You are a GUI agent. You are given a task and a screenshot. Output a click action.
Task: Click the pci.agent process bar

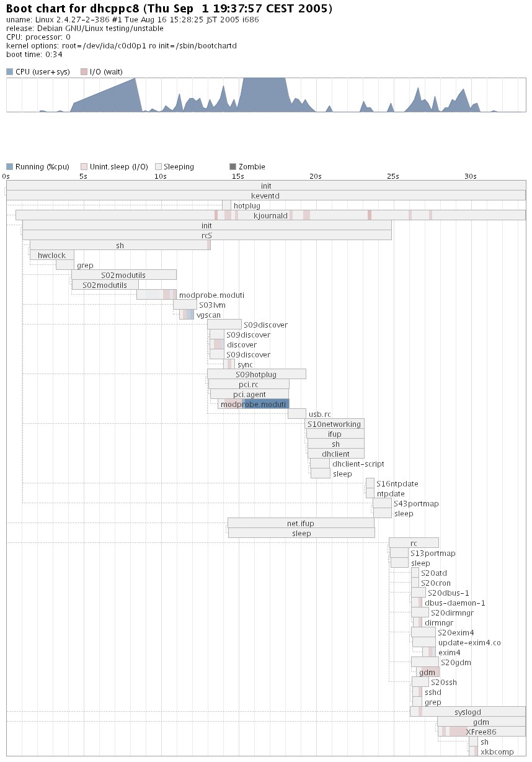click(x=249, y=394)
